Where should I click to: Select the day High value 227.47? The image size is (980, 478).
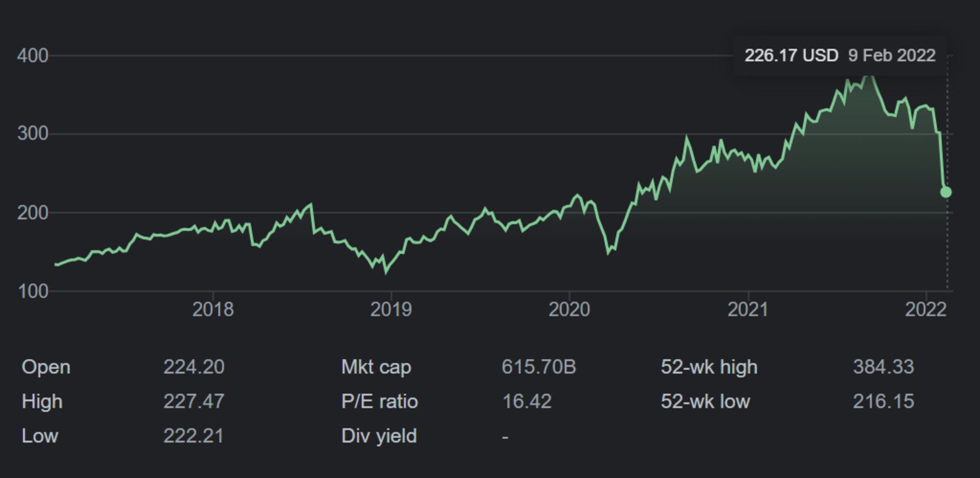pyautogui.click(x=193, y=401)
